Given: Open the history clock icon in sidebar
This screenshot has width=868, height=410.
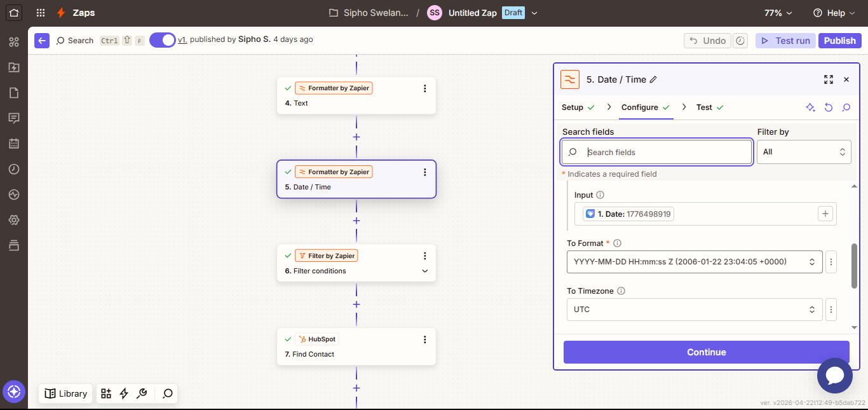Looking at the screenshot, I should click(x=14, y=169).
